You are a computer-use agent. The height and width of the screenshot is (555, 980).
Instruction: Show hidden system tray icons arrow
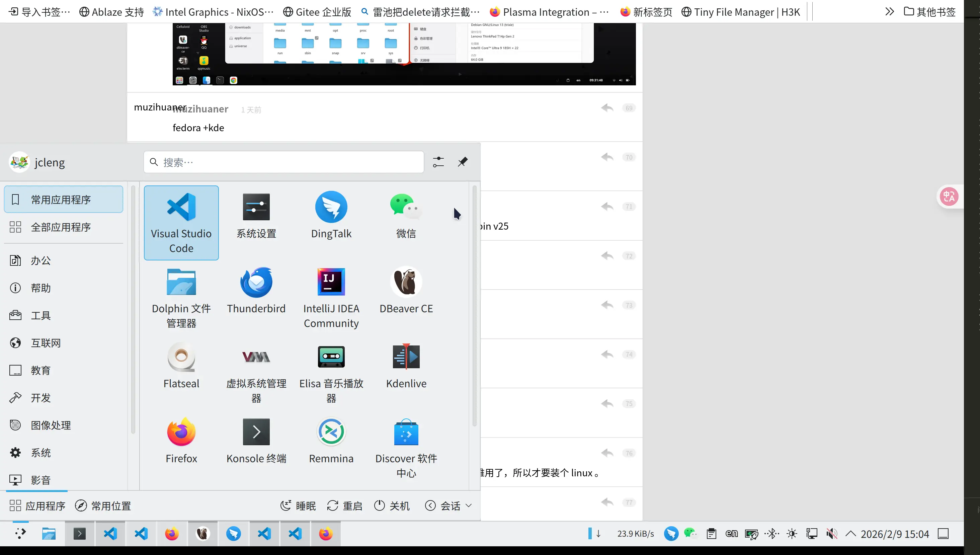(850, 534)
